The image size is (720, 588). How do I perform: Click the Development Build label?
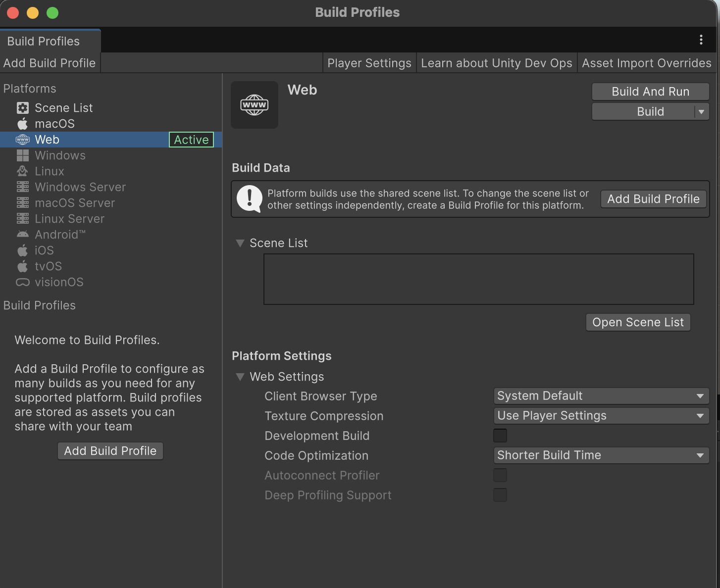click(317, 436)
